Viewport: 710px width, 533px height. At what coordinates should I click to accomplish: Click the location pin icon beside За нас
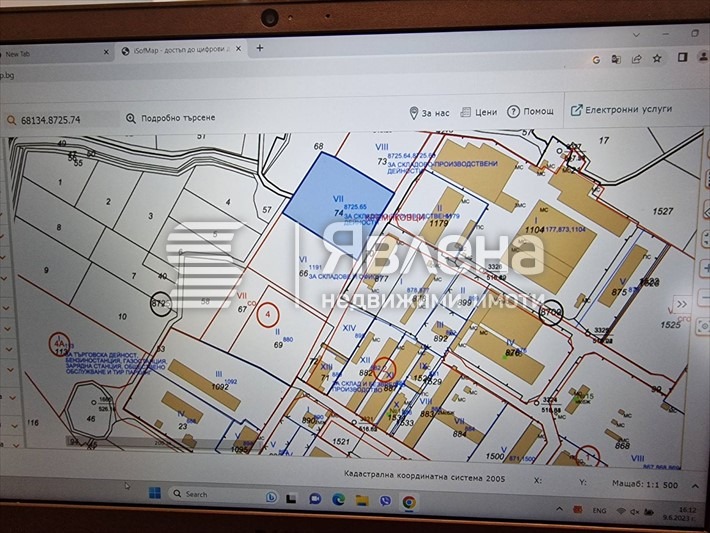(413, 113)
